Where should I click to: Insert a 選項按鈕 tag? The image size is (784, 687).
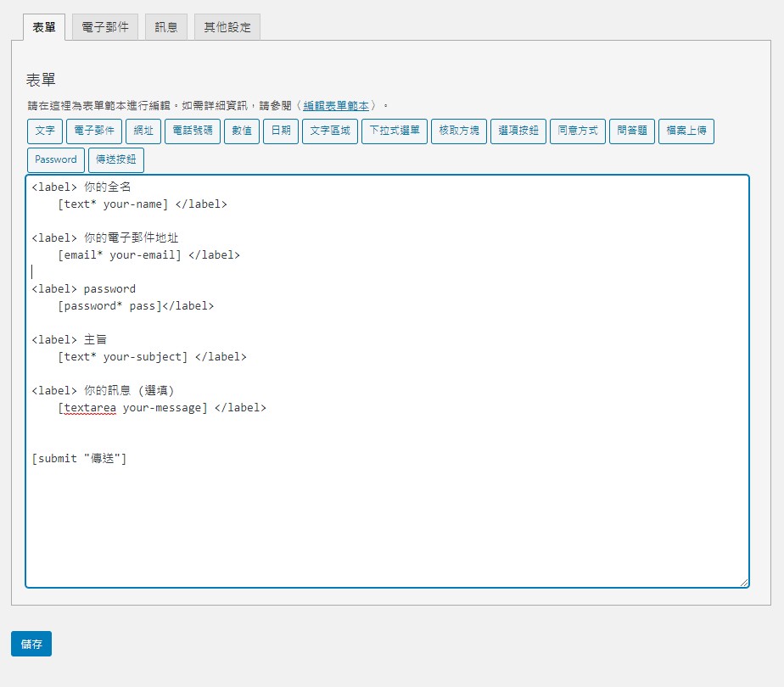[518, 131]
